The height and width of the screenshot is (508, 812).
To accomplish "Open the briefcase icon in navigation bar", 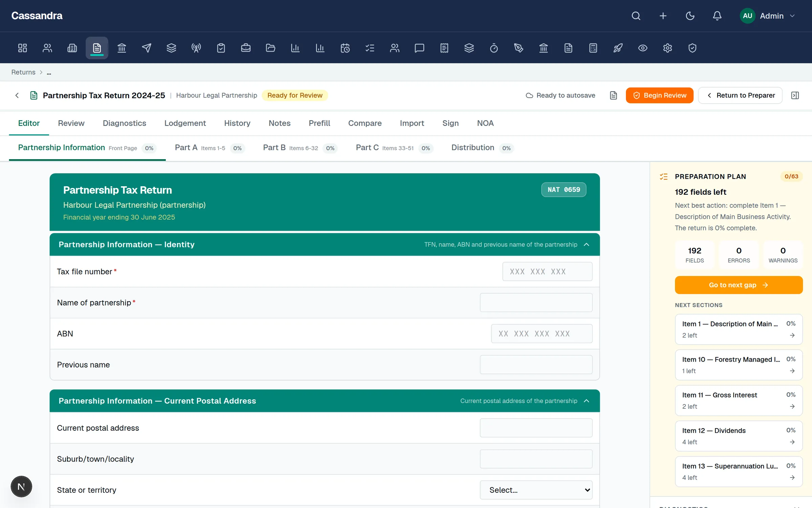I will coord(246,48).
